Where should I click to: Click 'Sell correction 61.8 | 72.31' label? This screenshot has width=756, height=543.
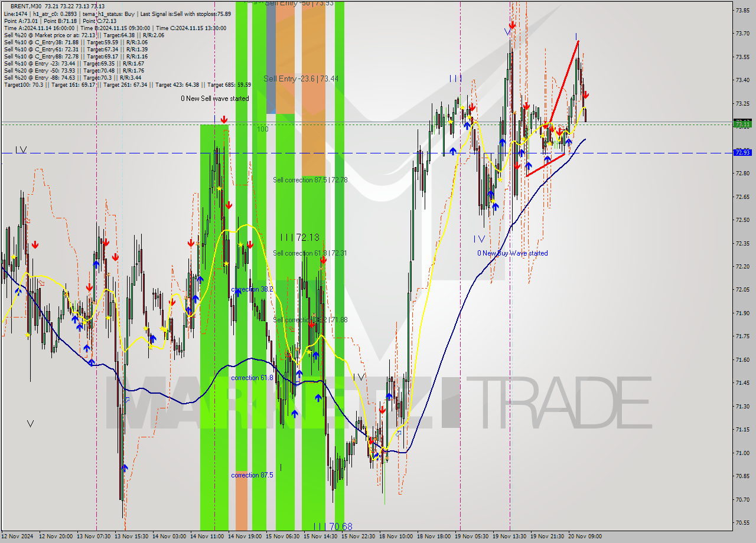tap(310, 253)
